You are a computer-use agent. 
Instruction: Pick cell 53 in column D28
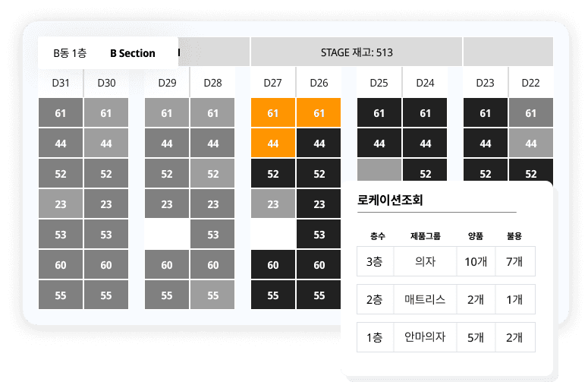212,234
